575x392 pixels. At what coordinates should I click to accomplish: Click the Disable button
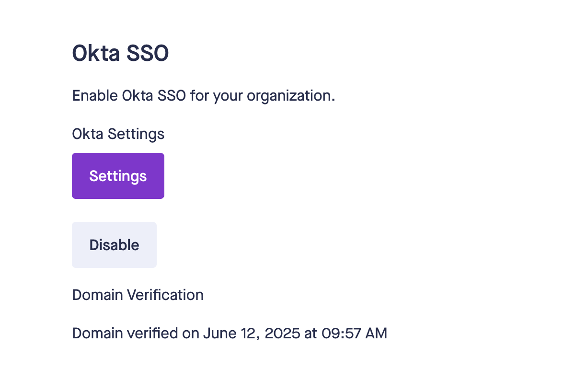(114, 245)
